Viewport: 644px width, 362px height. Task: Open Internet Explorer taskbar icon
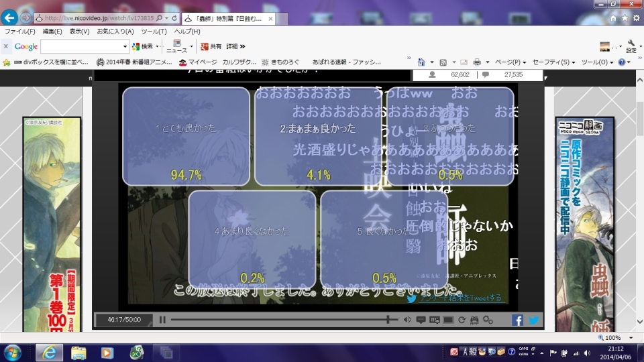(49, 353)
